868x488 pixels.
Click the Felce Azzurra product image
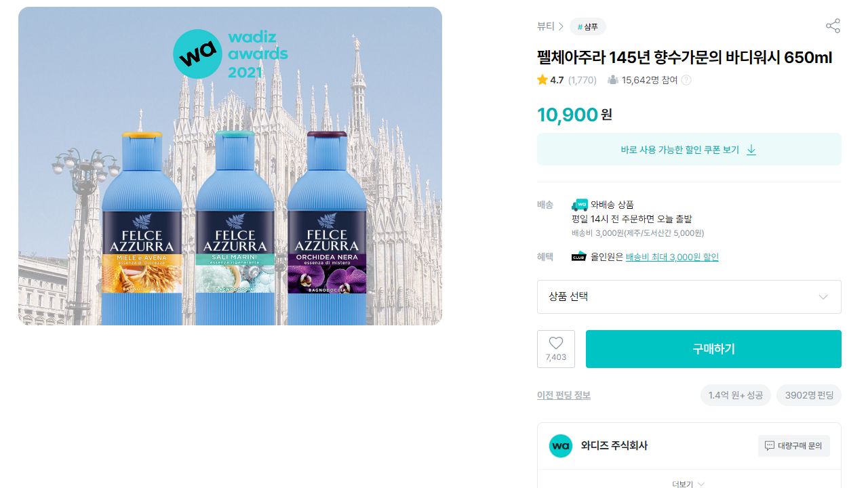[230, 166]
